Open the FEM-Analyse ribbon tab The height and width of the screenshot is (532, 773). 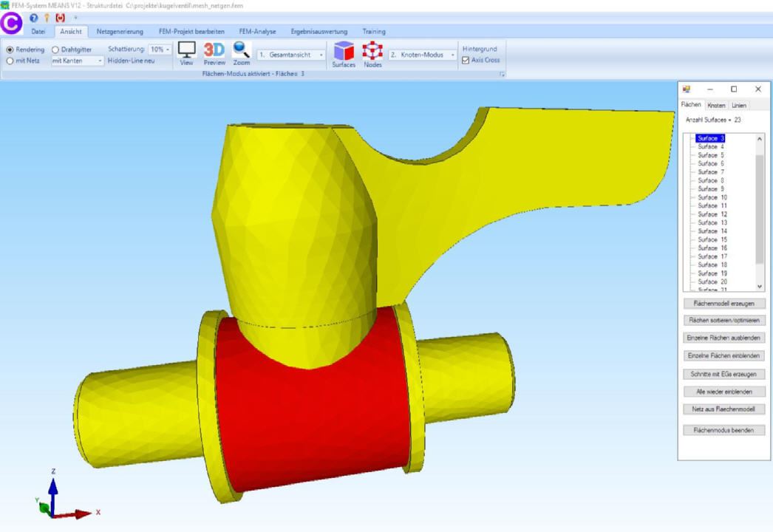click(x=257, y=32)
